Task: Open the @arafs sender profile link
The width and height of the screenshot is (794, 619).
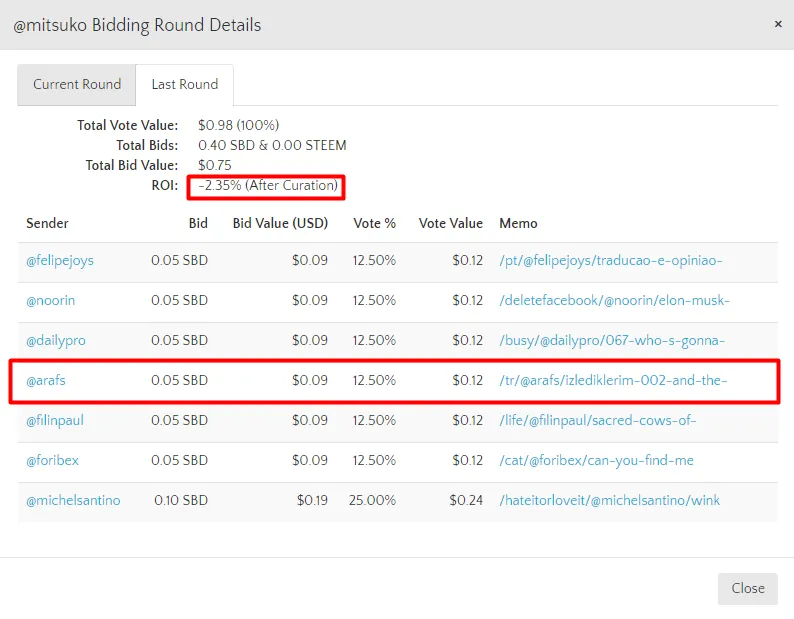Action: (x=46, y=380)
